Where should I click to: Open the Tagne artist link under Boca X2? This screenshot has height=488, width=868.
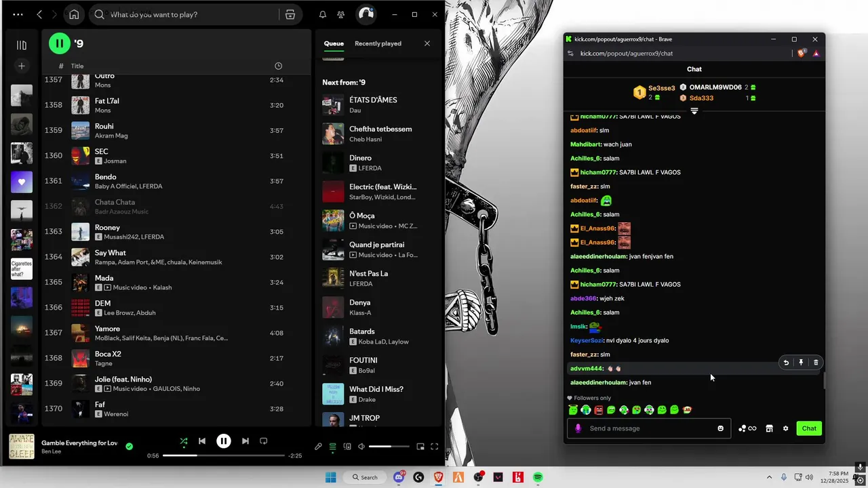(104, 363)
